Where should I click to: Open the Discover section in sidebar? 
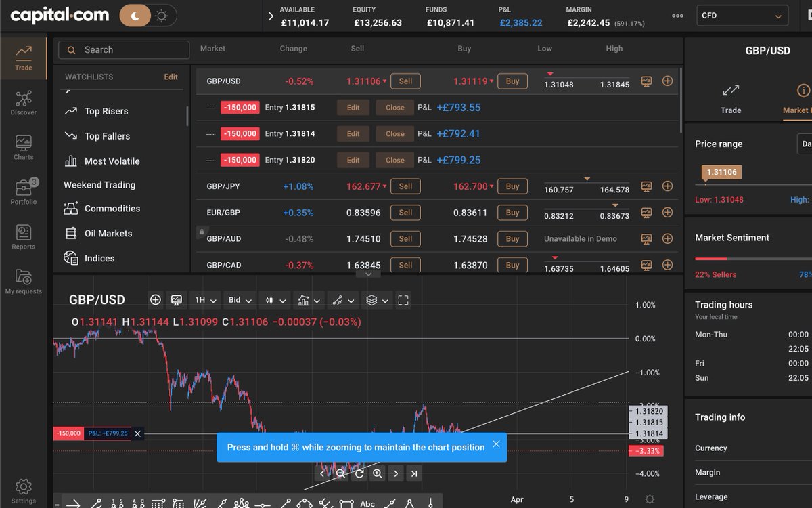[23, 102]
